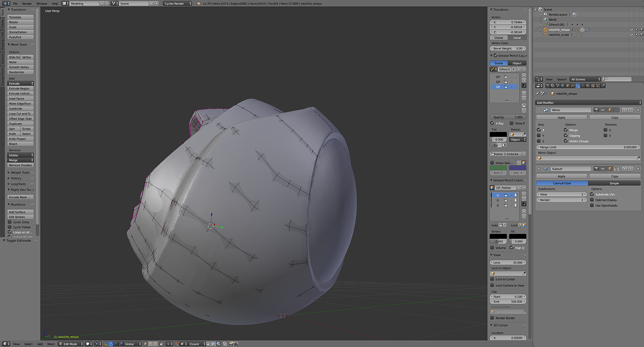Open the Delete dropdown under Remove

(21, 155)
